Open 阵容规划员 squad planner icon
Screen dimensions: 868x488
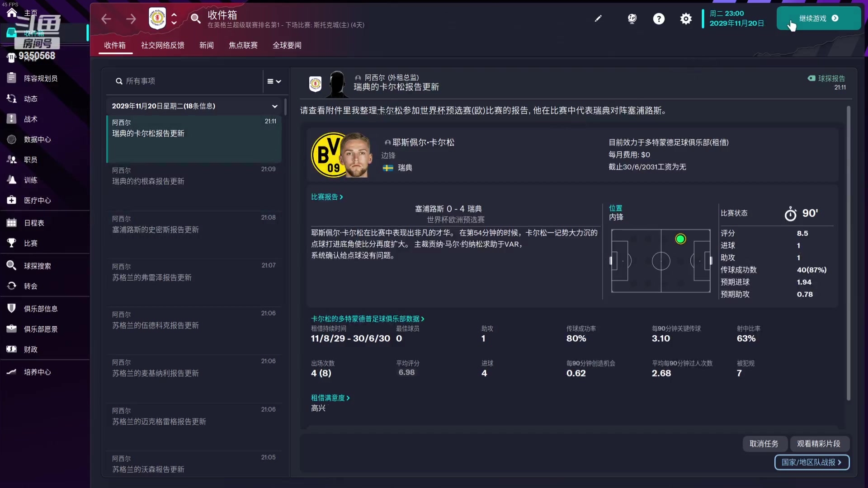pos(12,78)
